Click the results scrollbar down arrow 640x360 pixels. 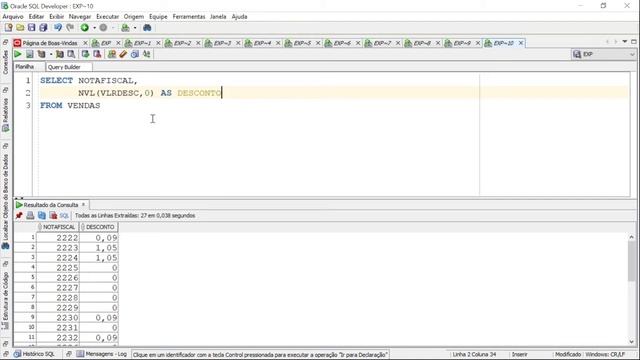tap(631, 342)
